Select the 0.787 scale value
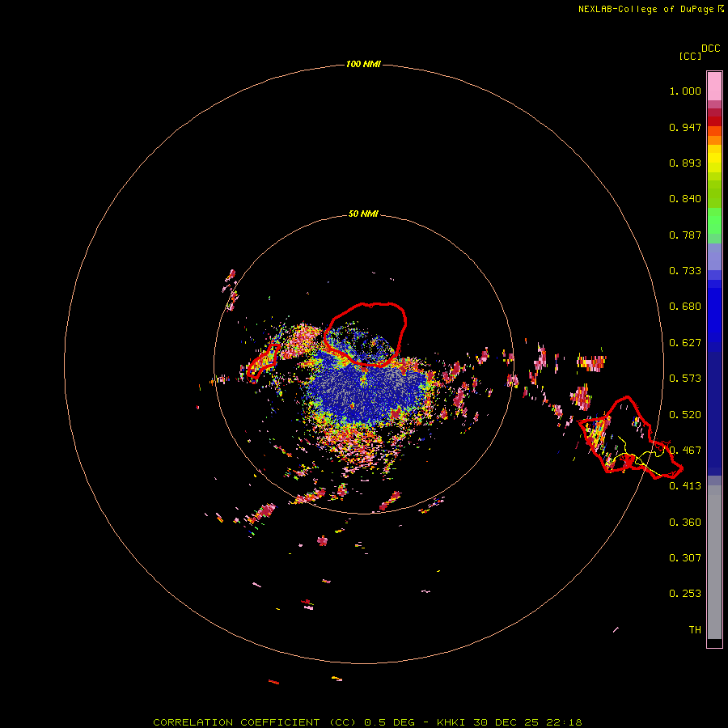The image size is (728, 728). [x=685, y=235]
